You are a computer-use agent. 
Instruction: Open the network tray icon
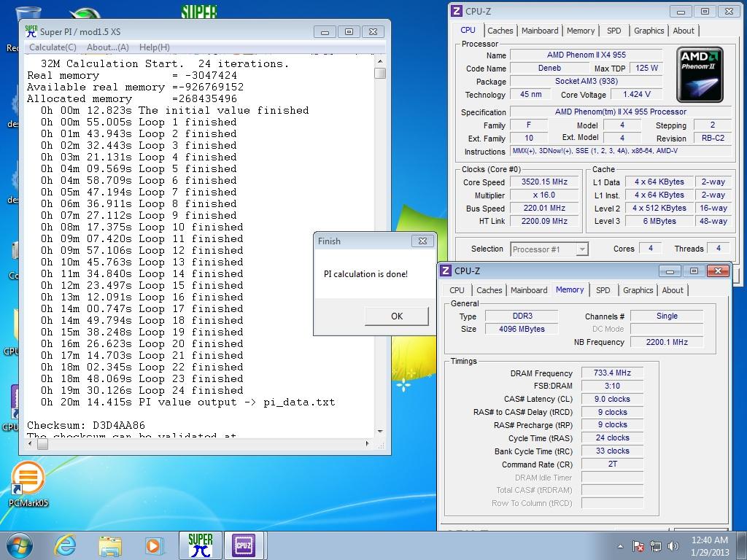[x=656, y=546]
